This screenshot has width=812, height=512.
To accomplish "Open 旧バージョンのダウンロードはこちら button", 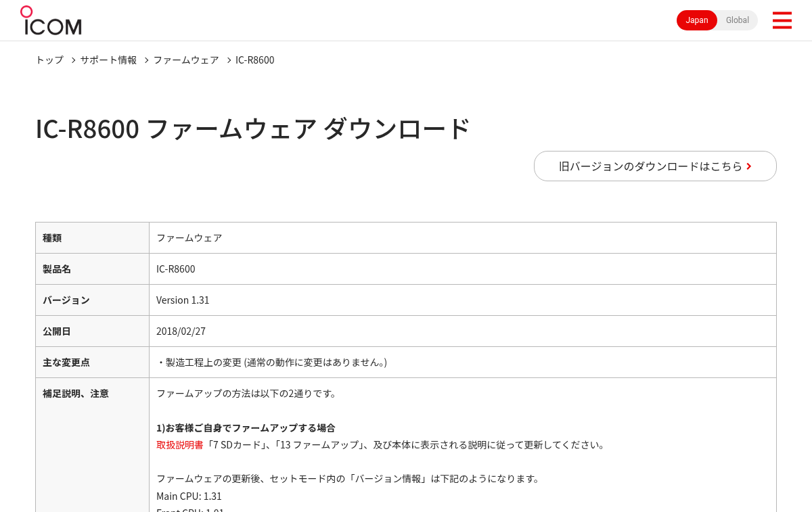I will [x=655, y=166].
